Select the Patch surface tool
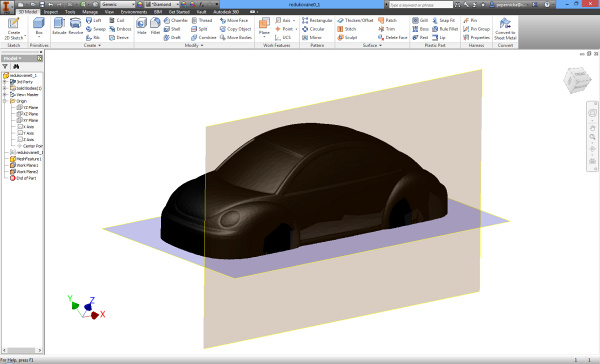The height and width of the screenshot is (364, 600). tap(387, 20)
